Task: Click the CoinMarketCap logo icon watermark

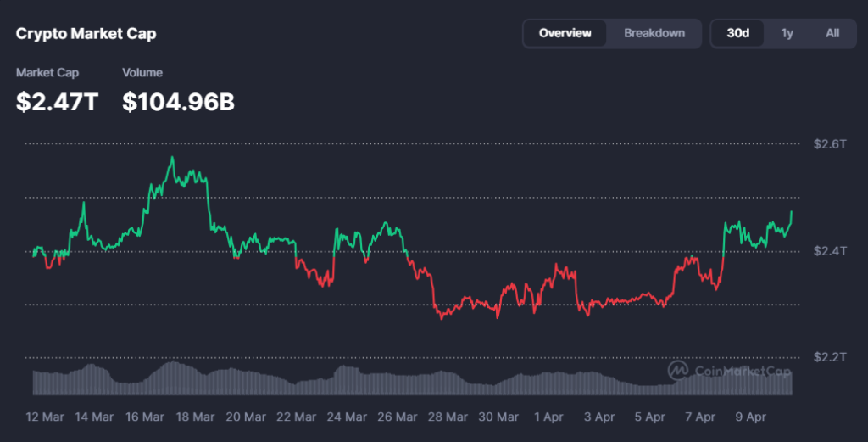Action: pyautogui.click(x=678, y=370)
